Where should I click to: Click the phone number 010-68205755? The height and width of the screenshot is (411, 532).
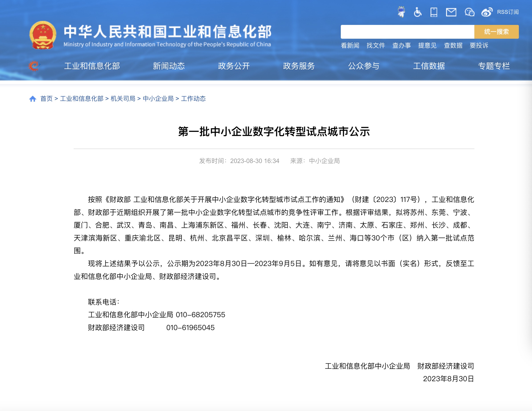pos(200,315)
